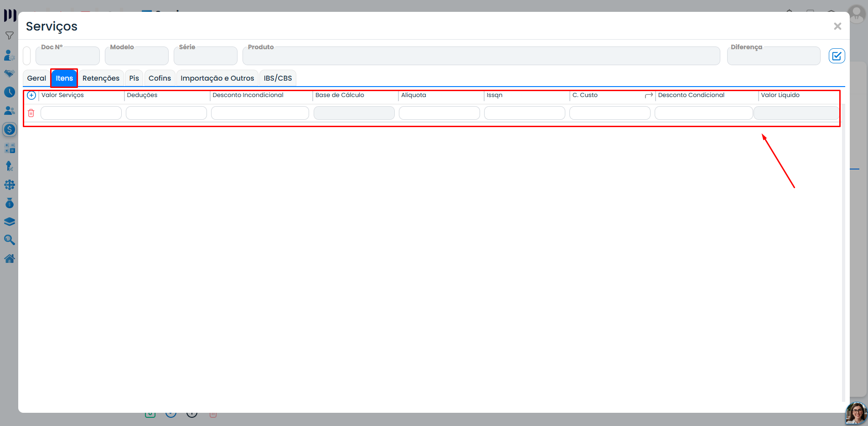Open the support chat avatar
868x426 pixels.
[x=856, y=413]
